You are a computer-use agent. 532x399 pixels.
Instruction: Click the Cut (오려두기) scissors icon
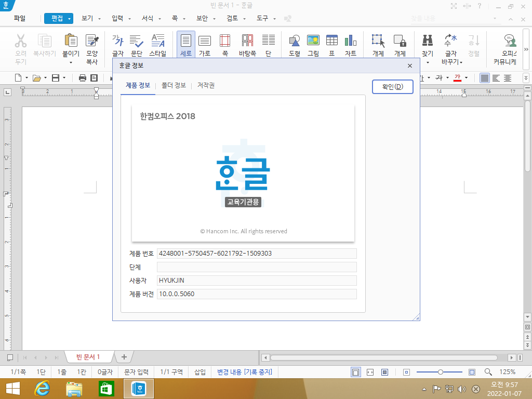[21, 41]
